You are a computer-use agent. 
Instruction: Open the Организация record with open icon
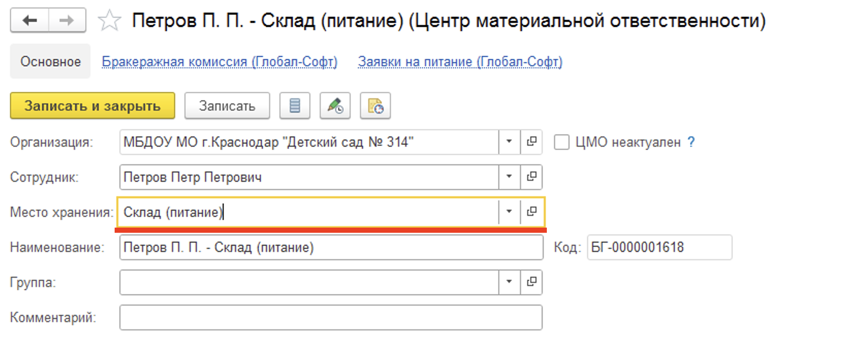pyautogui.click(x=531, y=142)
